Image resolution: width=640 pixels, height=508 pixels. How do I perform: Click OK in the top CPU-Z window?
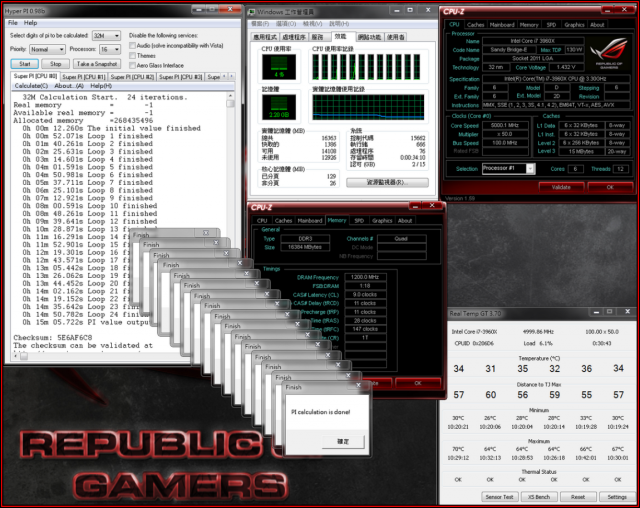click(x=610, y=187)
